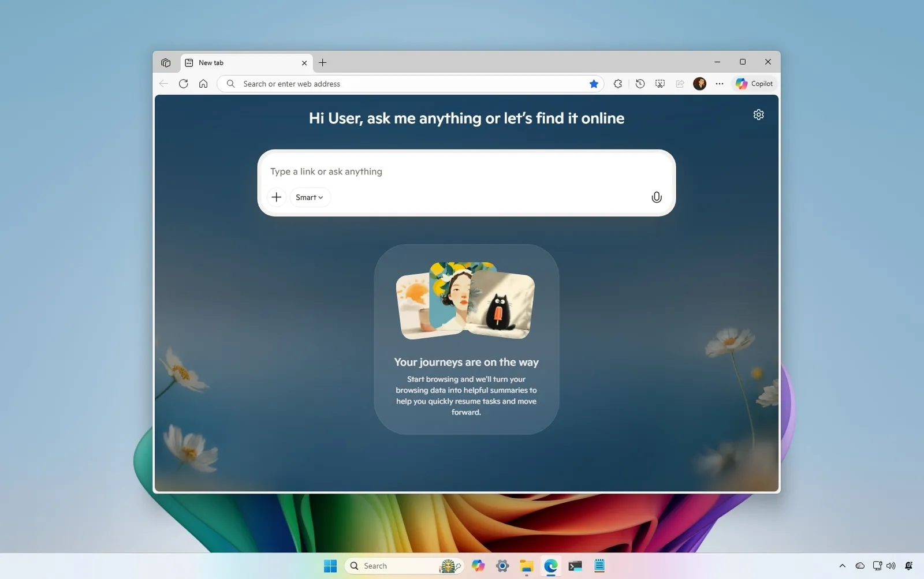
Task: Open Edge profile avatar menu
Action: pyautogui.click(x=700, y=84)
